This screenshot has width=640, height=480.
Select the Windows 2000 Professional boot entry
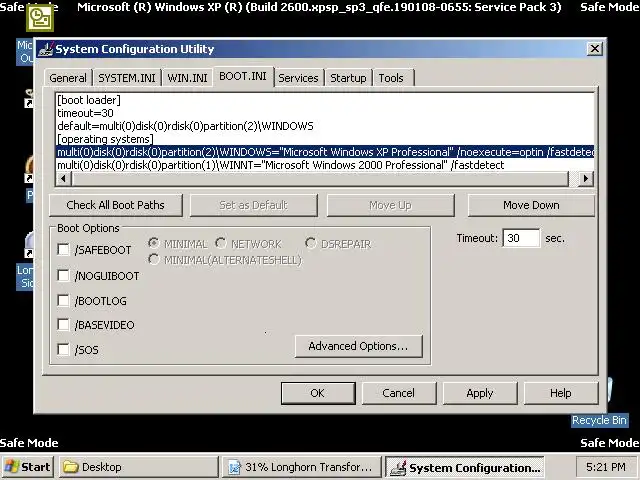[325, 165]
